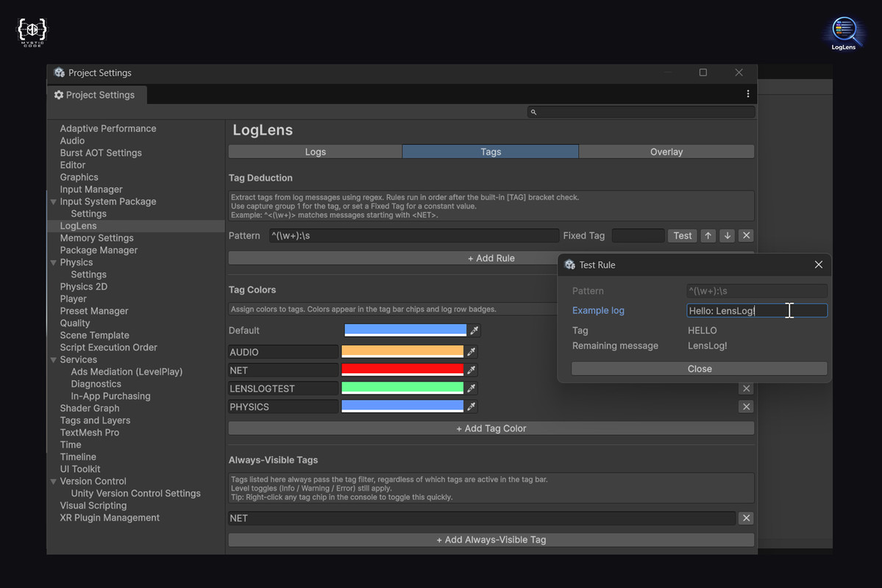Open the red NET color swatch
882x588 pixels.
(402, 370)
